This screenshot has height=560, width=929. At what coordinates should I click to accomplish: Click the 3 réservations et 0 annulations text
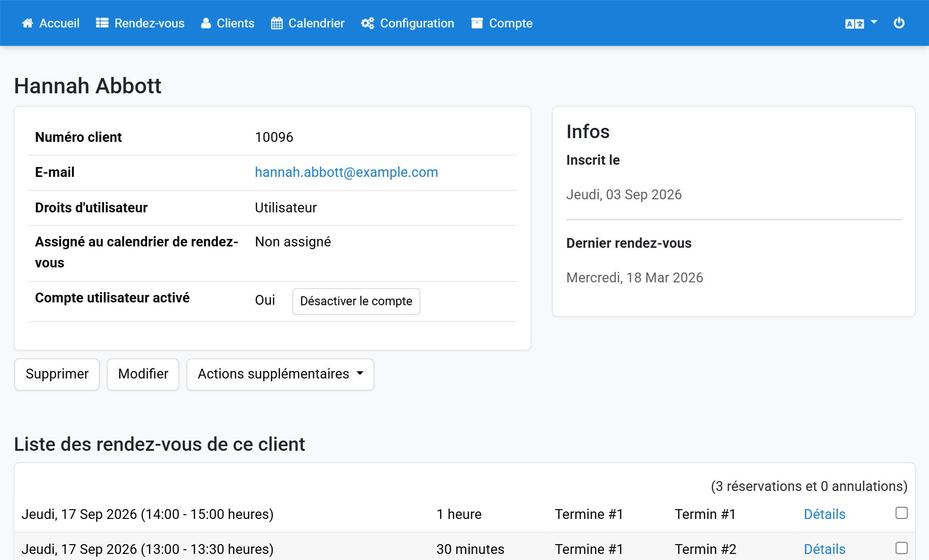[809, 486]
